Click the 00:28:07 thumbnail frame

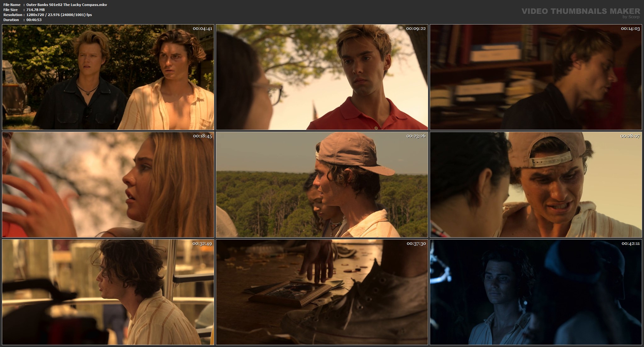point(536,185)
